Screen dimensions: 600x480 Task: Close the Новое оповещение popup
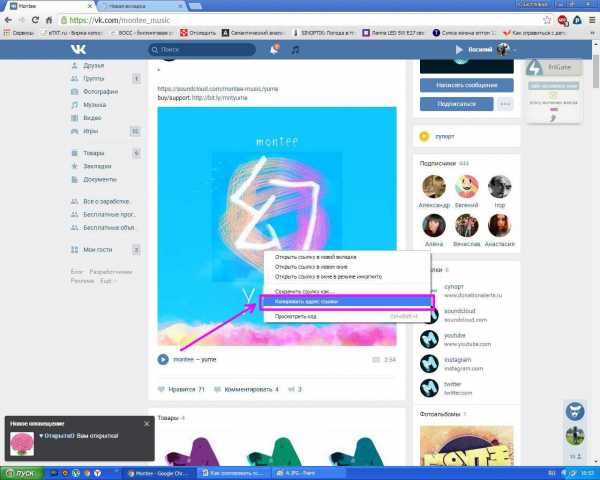tap(147, 424)
